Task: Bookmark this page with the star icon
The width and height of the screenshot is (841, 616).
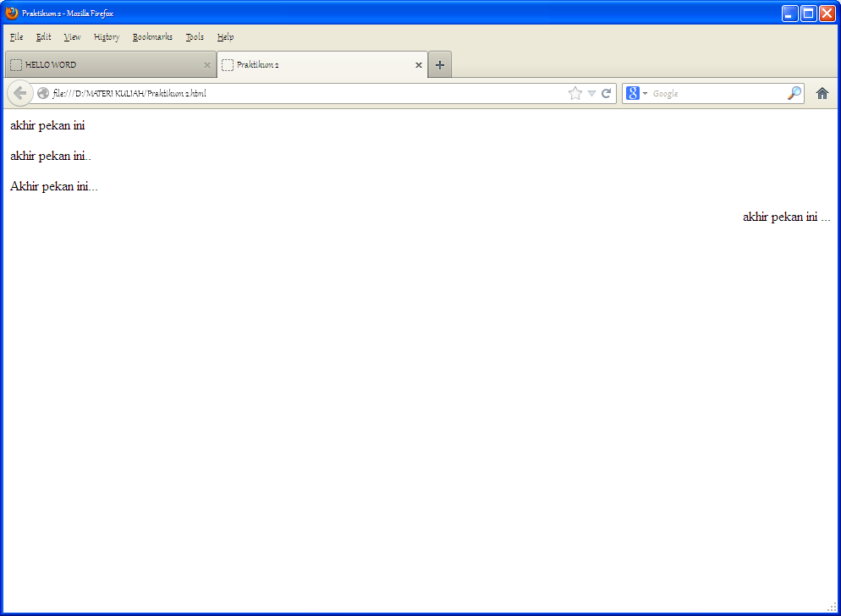Action: tap(575, 93)
